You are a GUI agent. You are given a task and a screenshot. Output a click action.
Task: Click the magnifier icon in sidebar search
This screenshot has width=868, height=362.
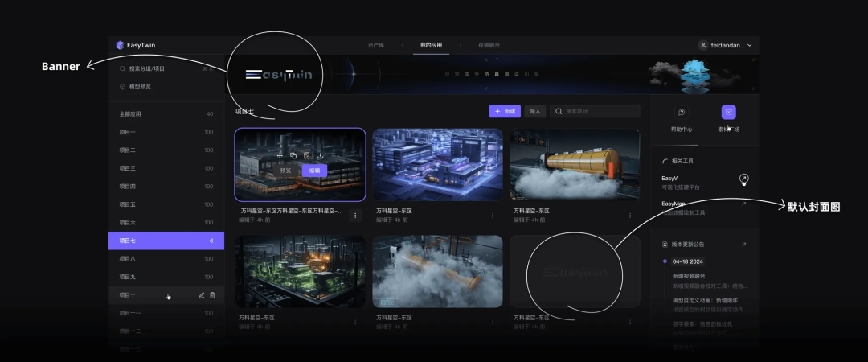pyautogui.click(x=122, y=68)
